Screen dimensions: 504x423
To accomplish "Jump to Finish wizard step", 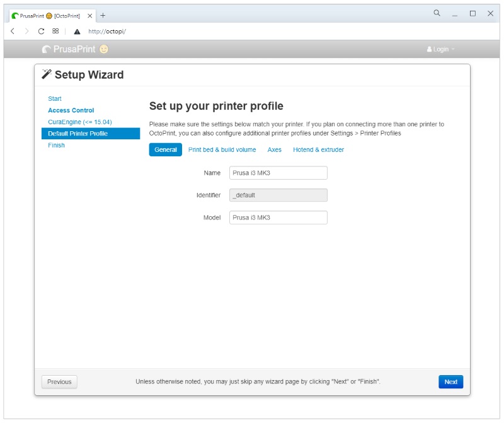I will point(56,145).
